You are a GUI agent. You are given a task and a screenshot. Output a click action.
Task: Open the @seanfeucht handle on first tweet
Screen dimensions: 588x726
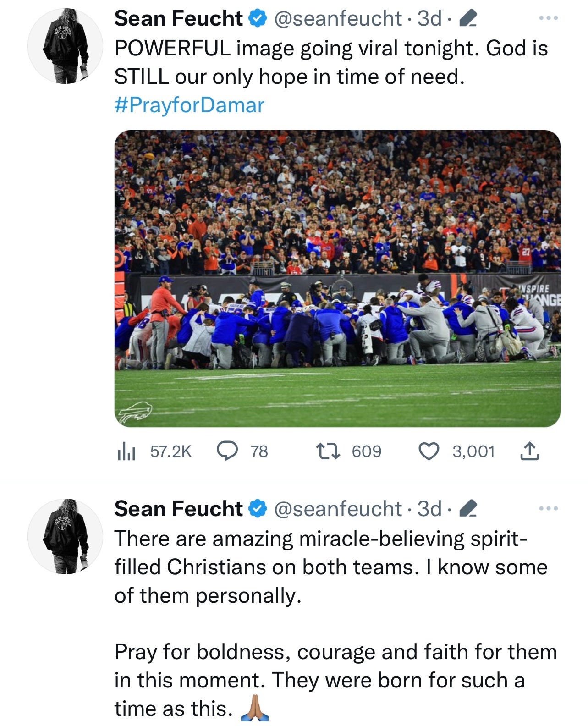coord(338,19)
